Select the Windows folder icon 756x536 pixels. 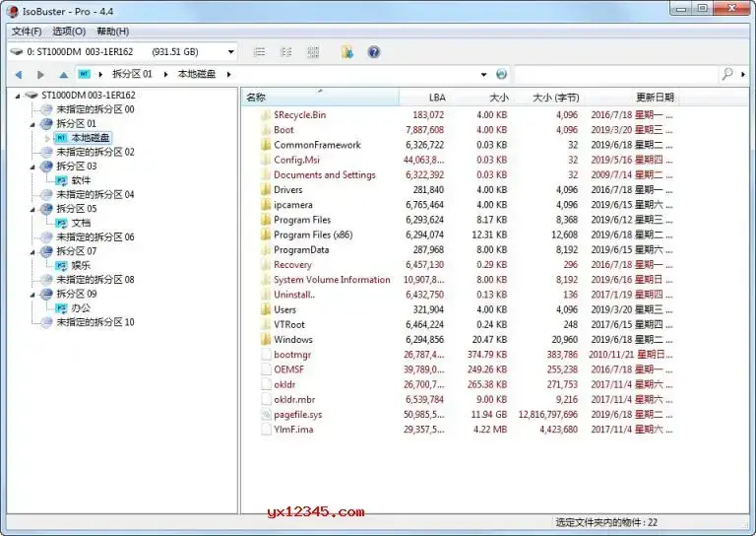pyautogui.click(x=266, y=339)
